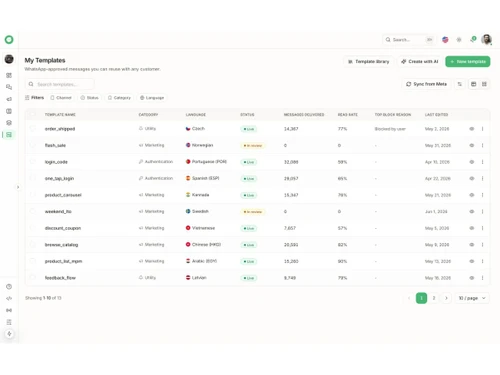Open the active templates icon in sidebar
This screenshot has height=375, width=500.
pyautogui.click(x=9, y=135)
